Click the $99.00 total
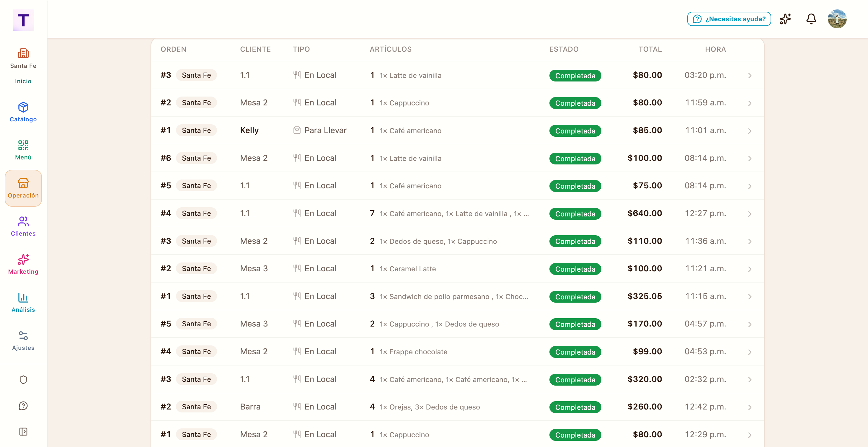868x447 pixels. click(647, 351)
